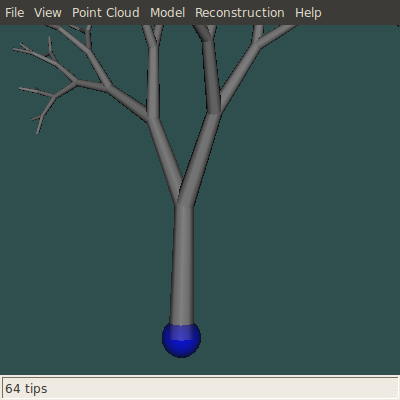Click the empty viewport background left of the trunk
The image size is (400, 400).
pos(83,250)
